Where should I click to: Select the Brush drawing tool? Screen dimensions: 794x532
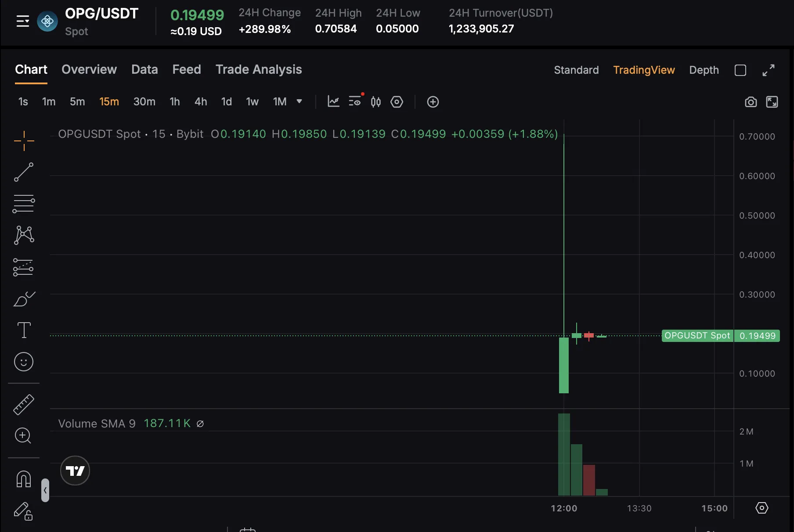pos(24,298)
